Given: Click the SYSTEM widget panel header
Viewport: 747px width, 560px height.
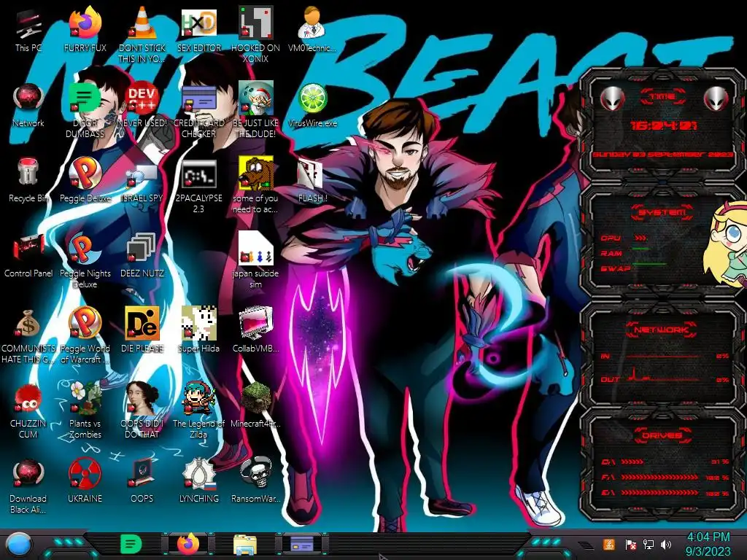Looking at the screenshot, I should point(662,212).
